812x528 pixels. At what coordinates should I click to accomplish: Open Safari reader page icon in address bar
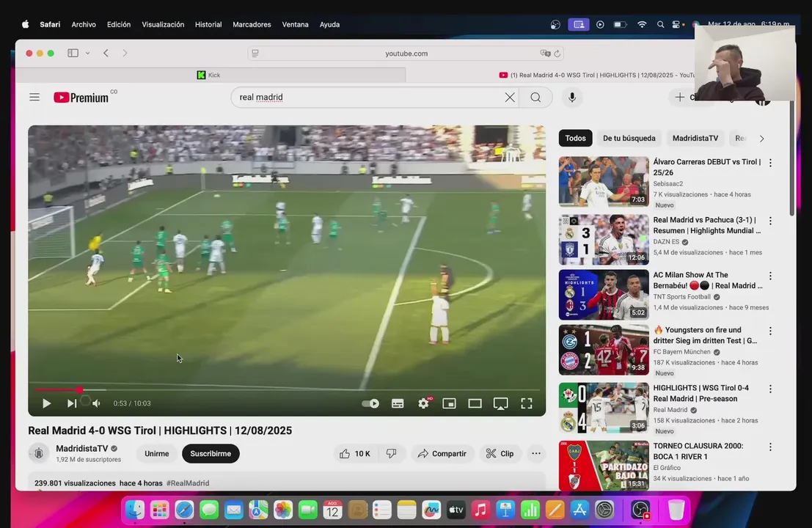tap(255, 54)
